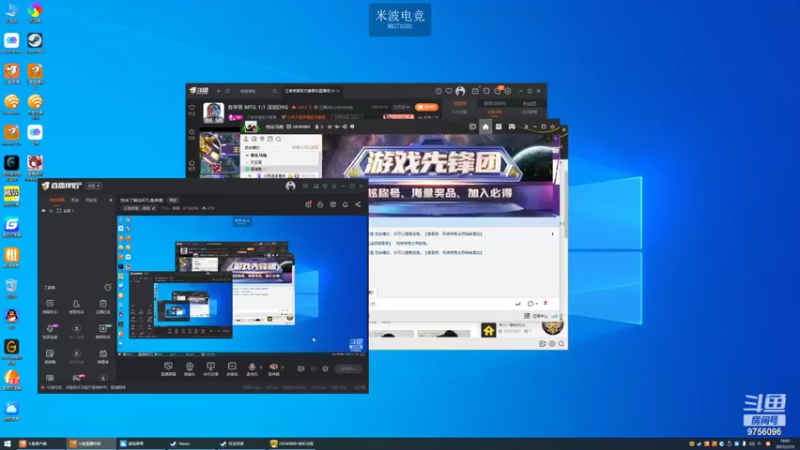Open 已关注 follow dropdown in Douyu
Screen dimensions: 800x450
(x=402, y=107)
